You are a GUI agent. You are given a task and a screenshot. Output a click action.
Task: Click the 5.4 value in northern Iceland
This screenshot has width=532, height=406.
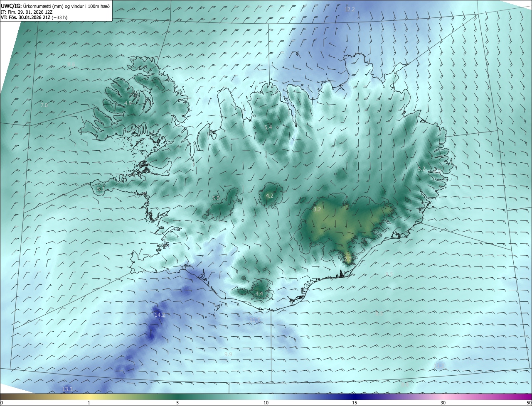coord(268,127)
